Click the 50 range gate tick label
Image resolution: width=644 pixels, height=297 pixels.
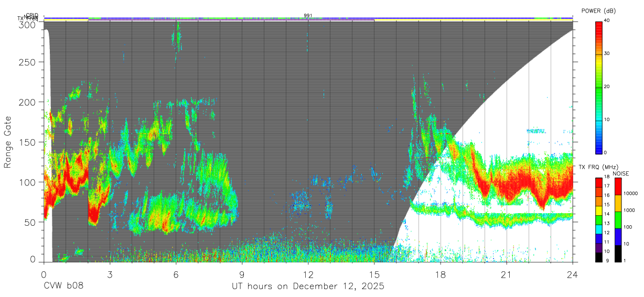click(31, 222)
